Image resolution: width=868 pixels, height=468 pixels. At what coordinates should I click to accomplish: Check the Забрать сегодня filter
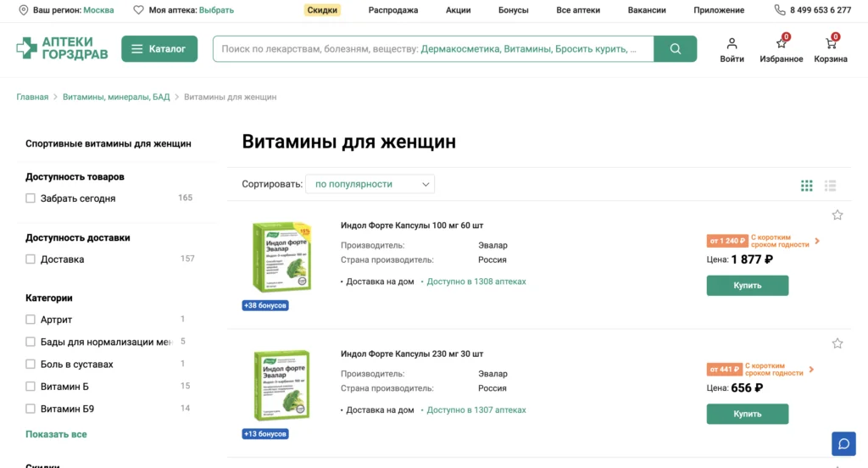click(31, 198)
